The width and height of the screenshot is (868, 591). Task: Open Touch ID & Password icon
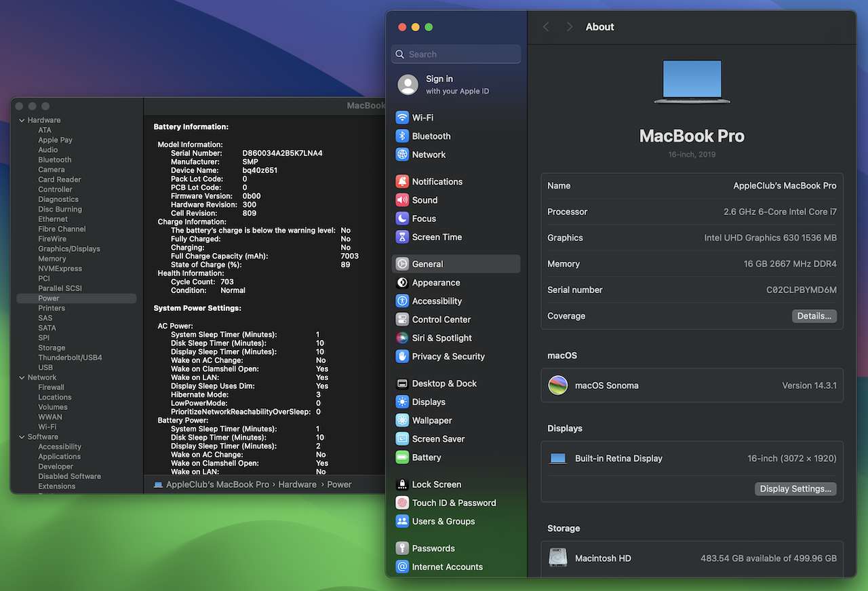(x=402, y=503)
